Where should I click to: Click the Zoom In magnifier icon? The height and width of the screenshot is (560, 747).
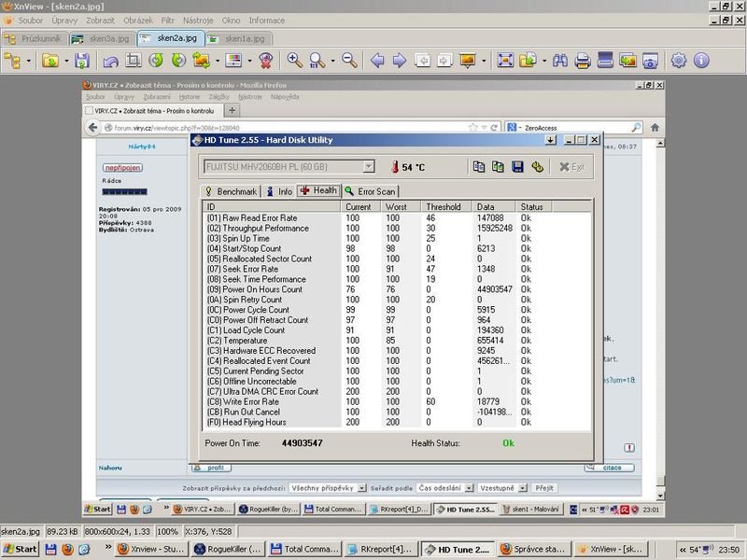pos(294,61)
